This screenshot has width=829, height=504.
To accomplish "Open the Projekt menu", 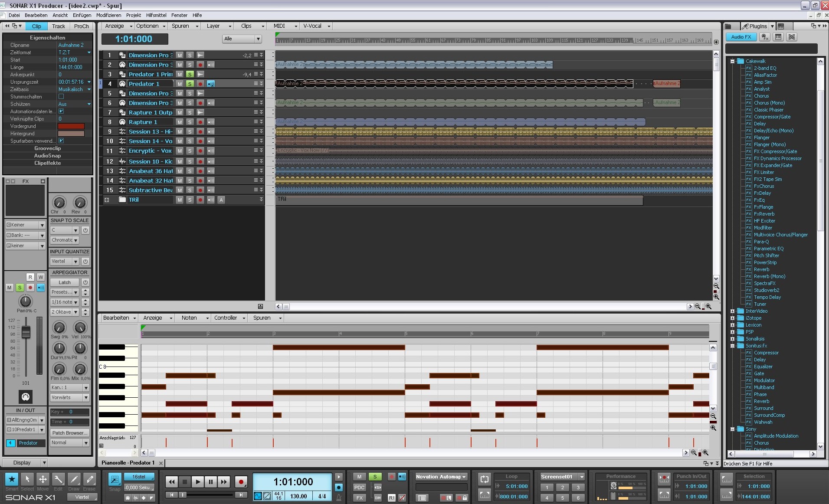I will coord(133,15).
